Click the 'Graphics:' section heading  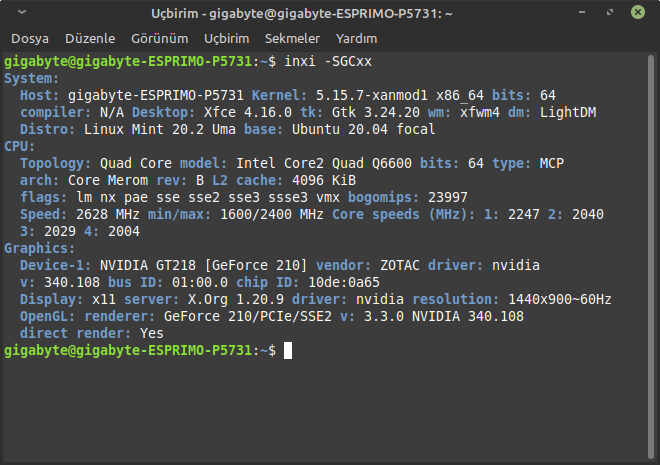pyautogui.click(x=40, y=248)
